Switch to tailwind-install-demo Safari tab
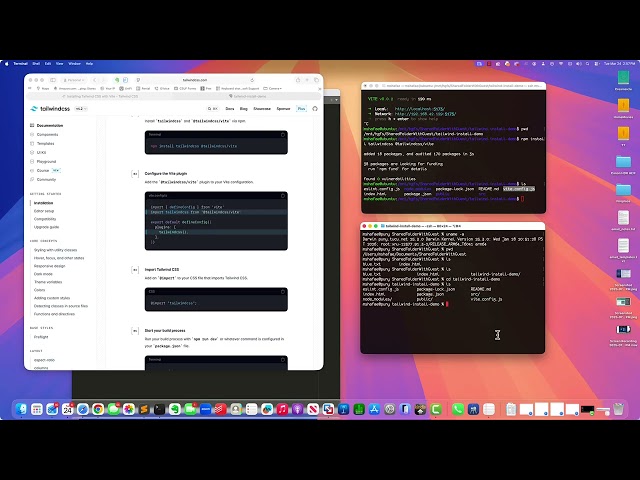Image resolution: width=640 pixels, height=480 pixels. pos(247,96)
